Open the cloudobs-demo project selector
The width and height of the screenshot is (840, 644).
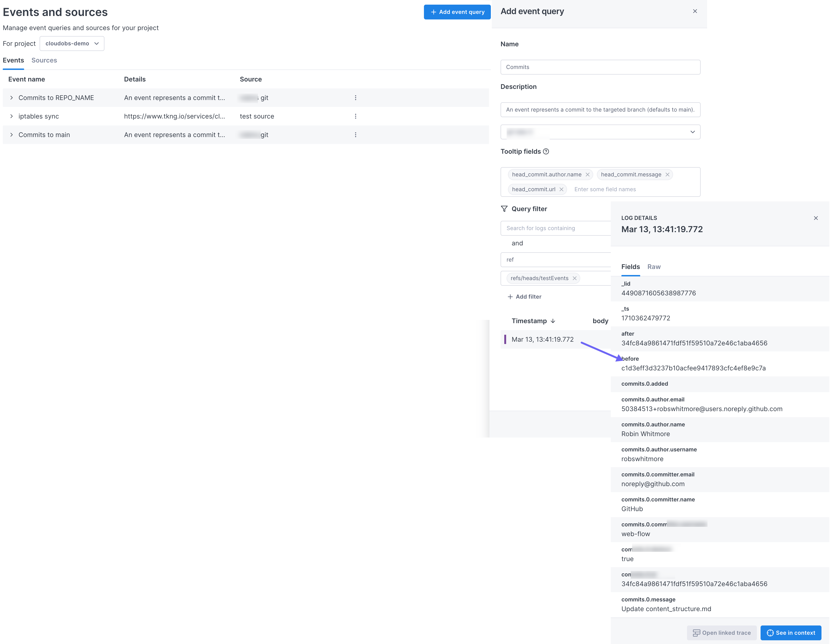pos(72,43)
